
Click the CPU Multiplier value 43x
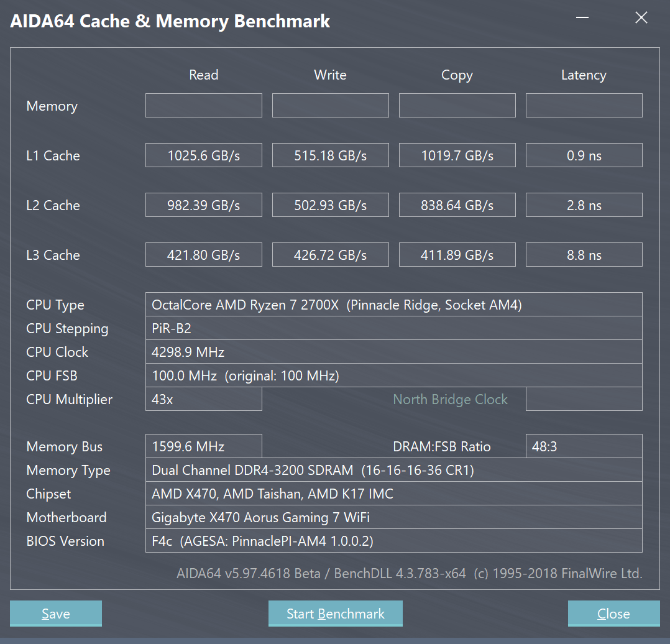tap(204, 399)
